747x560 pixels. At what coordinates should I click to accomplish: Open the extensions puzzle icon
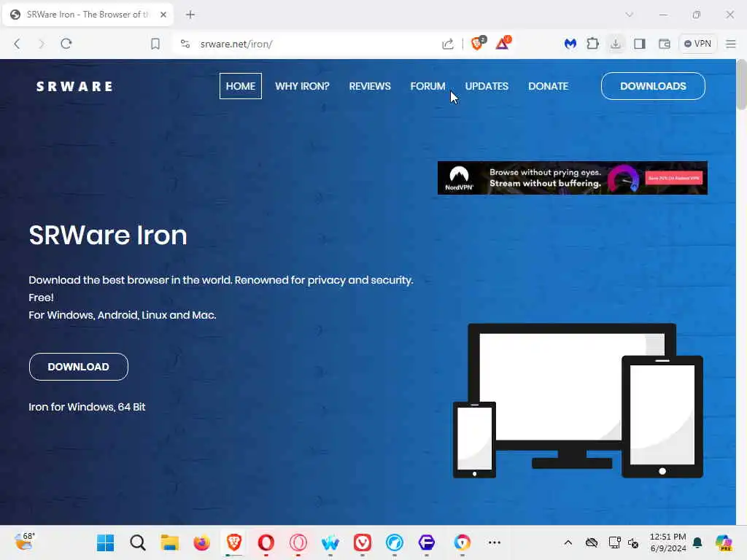click(x=592, y=44)
